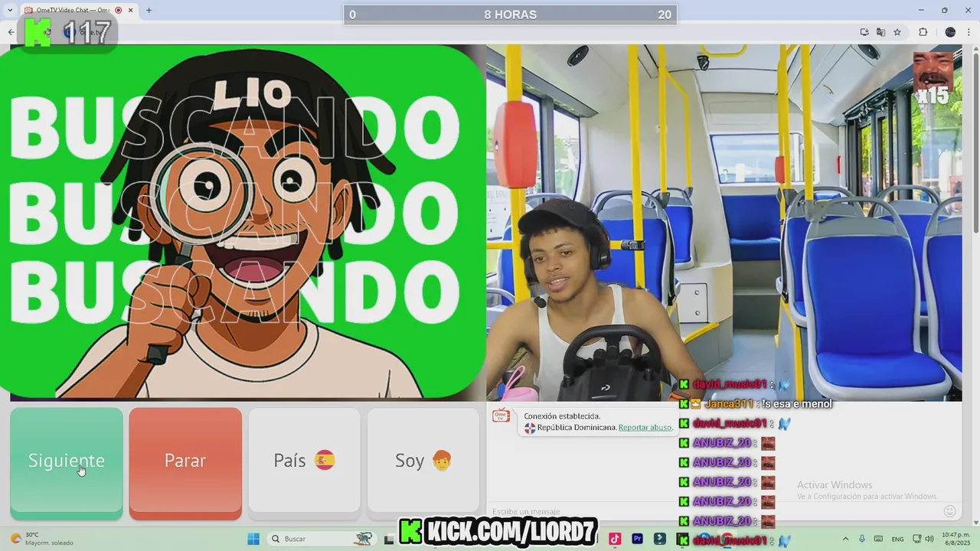Switch the ENG input language
The image size is (980, 551).
[x=897, y=539]
